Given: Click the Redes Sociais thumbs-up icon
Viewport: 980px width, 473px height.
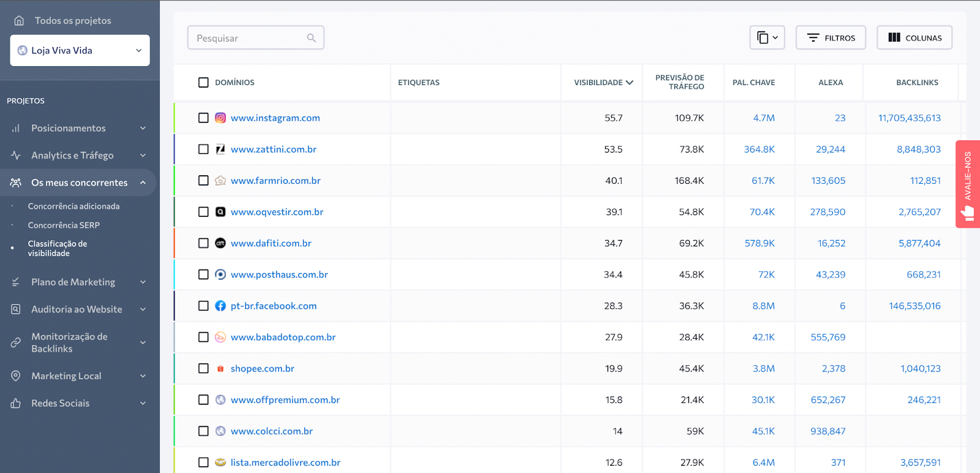Looking at the screenshot, I should tap(16, 403).
